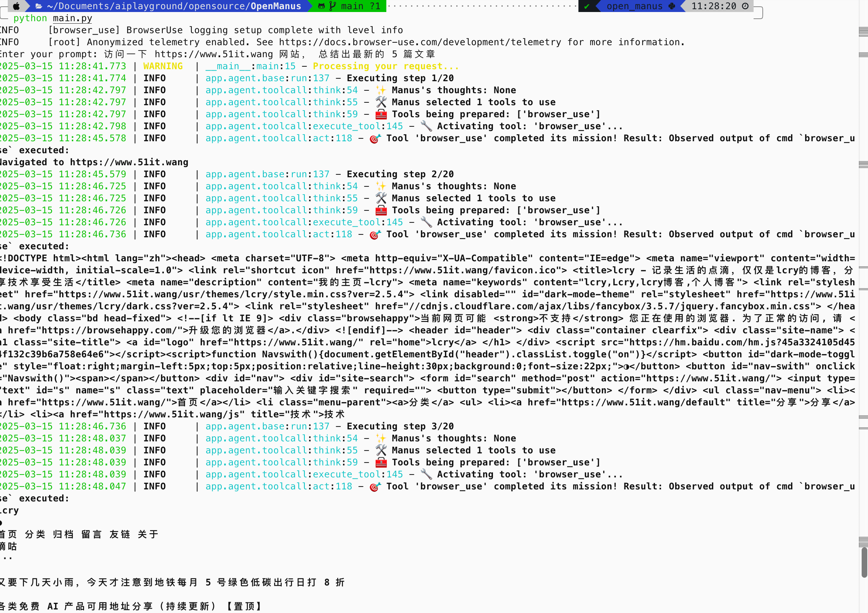
Task: Click the wrench emoji on the 11:28:46.726 line
Action: (426, 222)
